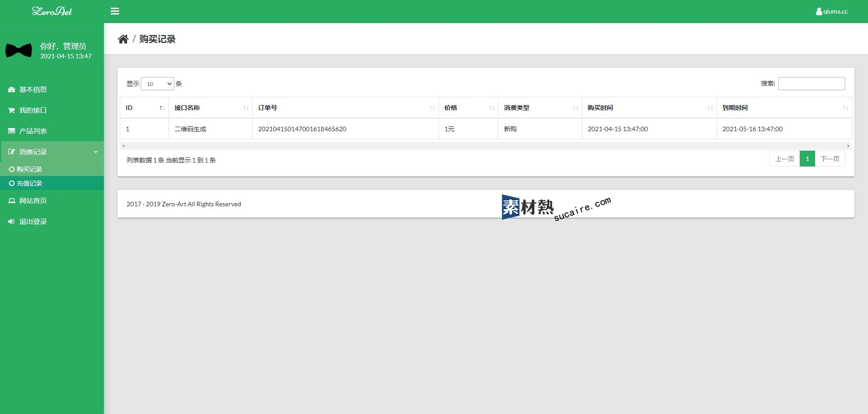Sort table by ID column arrows

coord(162,108)
